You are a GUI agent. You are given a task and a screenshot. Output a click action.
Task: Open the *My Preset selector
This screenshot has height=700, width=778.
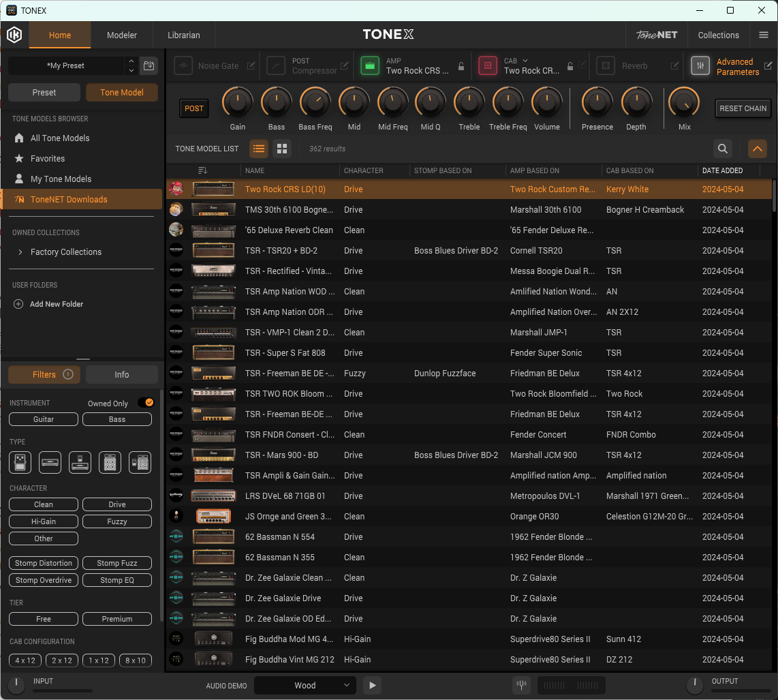coord(65,65)
